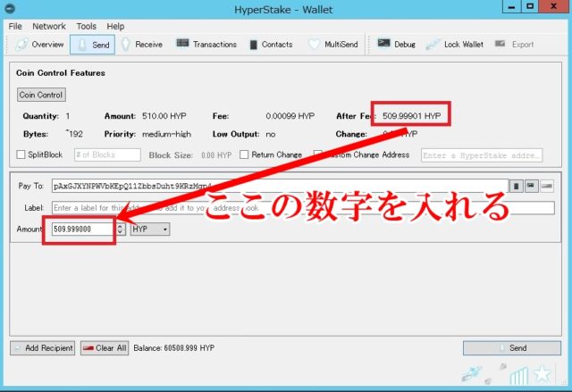Open the Receive page
The height and width of the screenshot is (392, 572).
[x=142, y=45]
